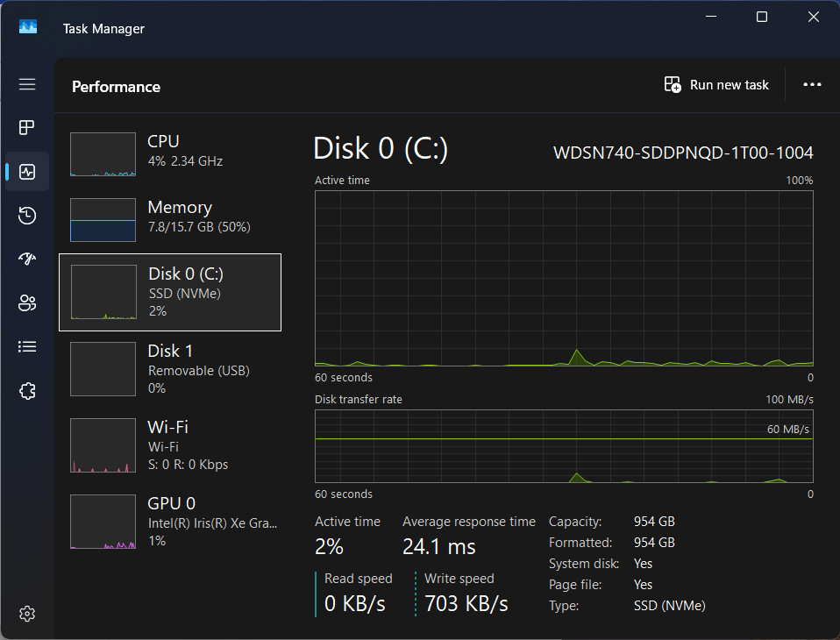Click the Task Manager app icon

(x=28, y=27)
